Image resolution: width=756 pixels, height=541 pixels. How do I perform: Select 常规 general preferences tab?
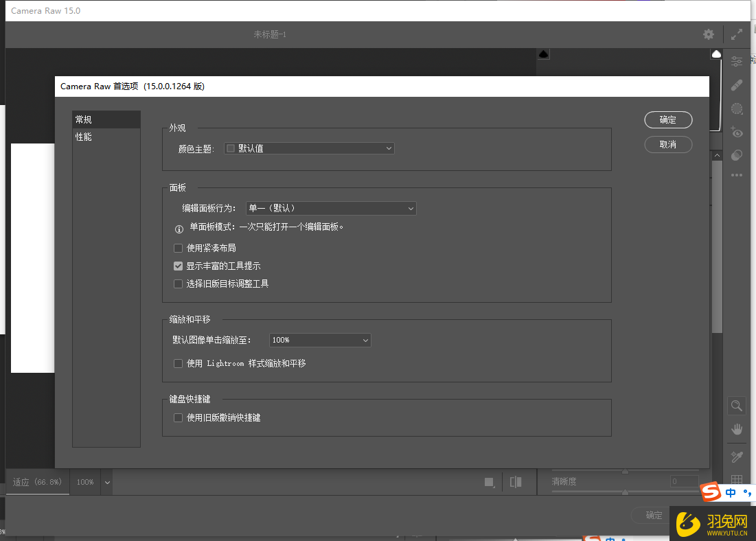tap(106, 119)
